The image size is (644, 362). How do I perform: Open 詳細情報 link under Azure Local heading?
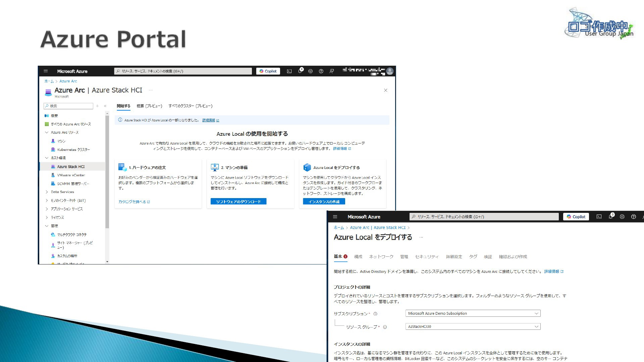(342, 148)
